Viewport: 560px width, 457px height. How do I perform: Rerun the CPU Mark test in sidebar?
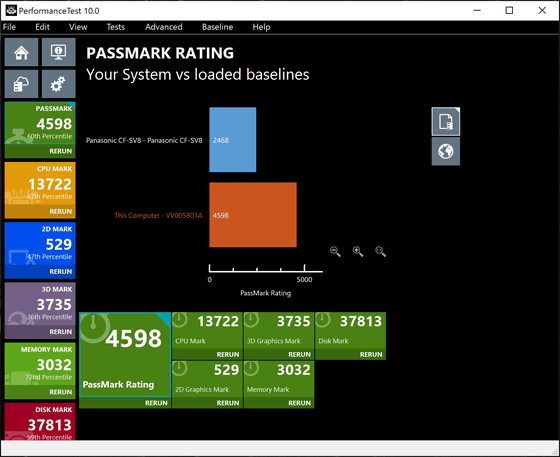[x=61, y=212]
